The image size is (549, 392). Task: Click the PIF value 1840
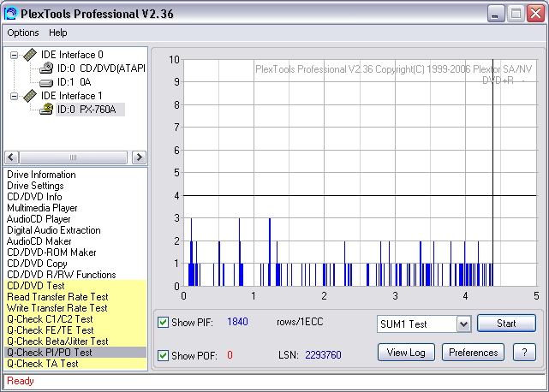point(237,322)
